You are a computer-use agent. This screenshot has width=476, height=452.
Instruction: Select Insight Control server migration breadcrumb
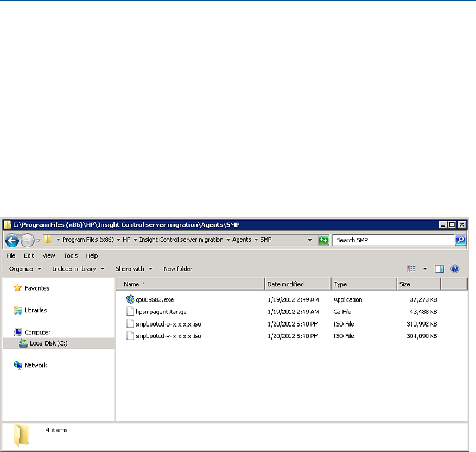181,240
